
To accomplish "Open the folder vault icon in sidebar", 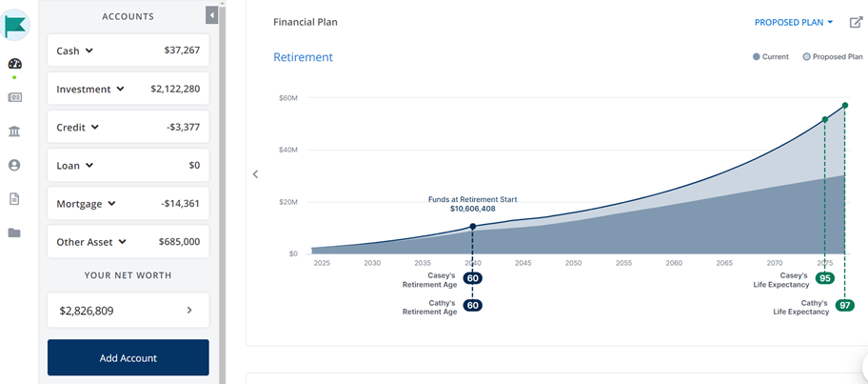I will pos(14,232).
